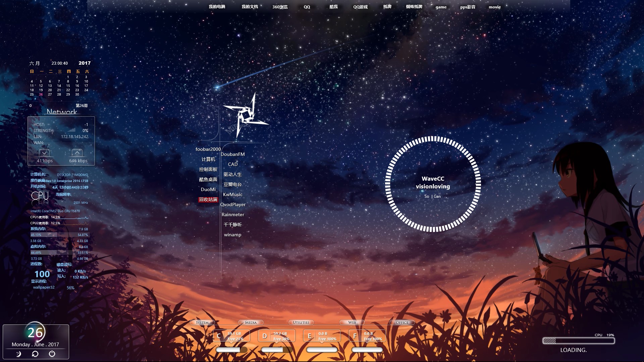Click the LAN address 172.18.145.242
This screenshot has width=644, height=362.
pyautogui.click(x=74, y=136)
